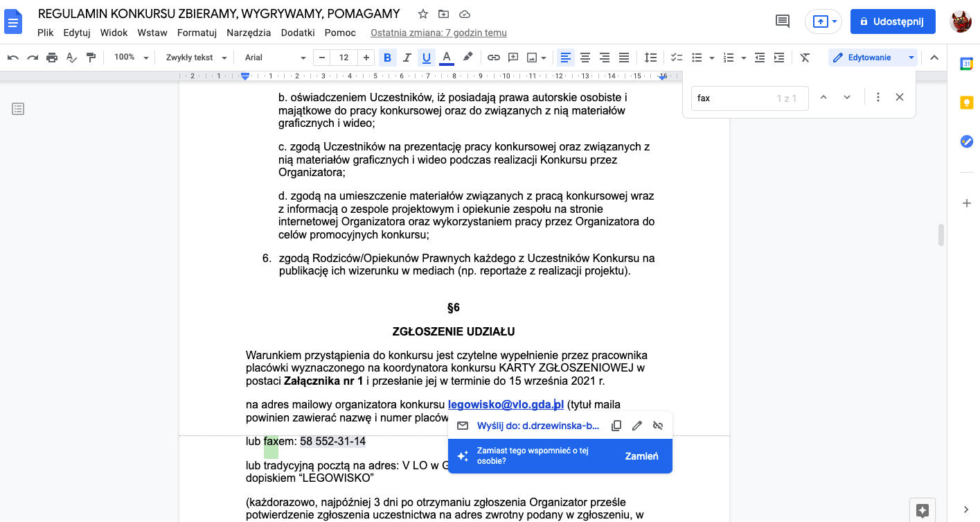Click the Udostępnij share button
980x522 pixels.
pos(892,21)
